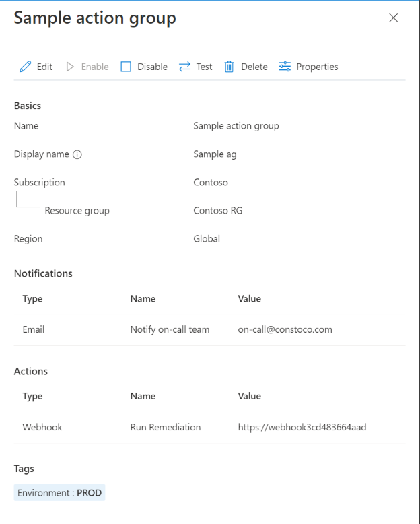Click the Enable play icon
Screen dimensions: 420x524
click(x=70, y=67)
